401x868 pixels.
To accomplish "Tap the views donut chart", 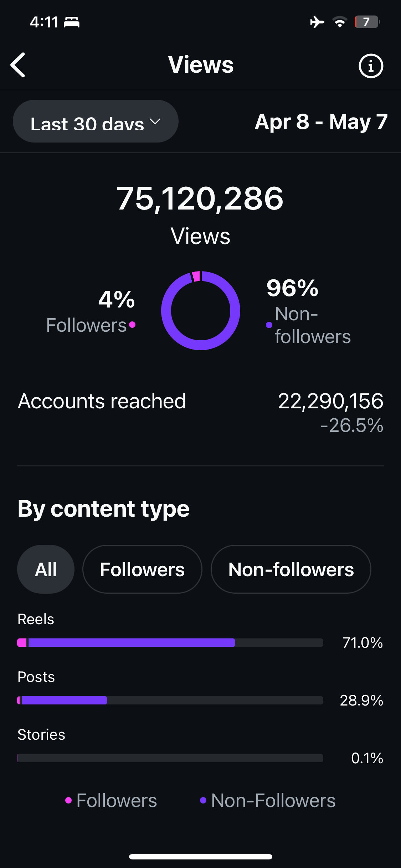I will coord(200,311).
